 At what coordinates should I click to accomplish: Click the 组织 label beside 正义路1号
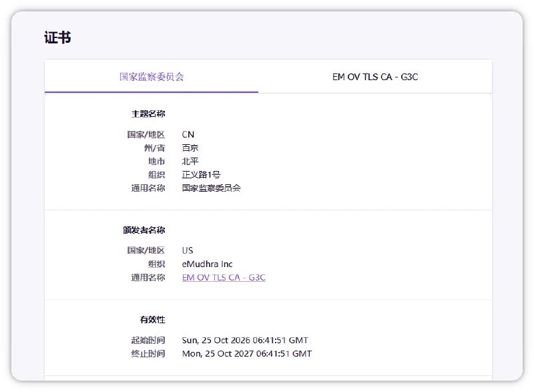(x=157, y=175)
